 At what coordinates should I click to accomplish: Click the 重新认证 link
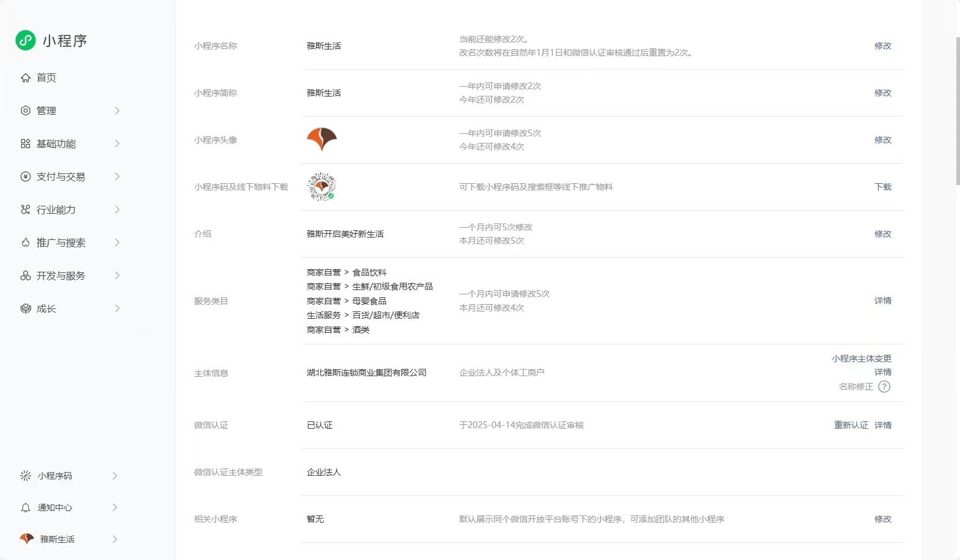[851, 425]
